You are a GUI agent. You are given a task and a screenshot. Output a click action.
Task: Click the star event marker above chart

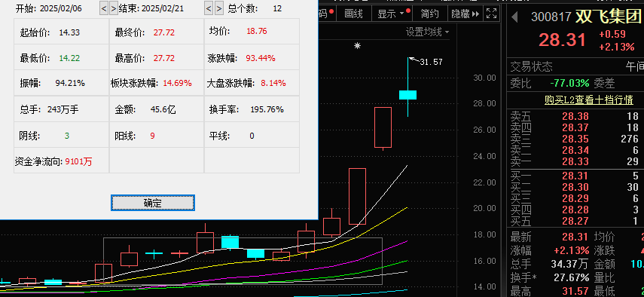click(357, 46)
